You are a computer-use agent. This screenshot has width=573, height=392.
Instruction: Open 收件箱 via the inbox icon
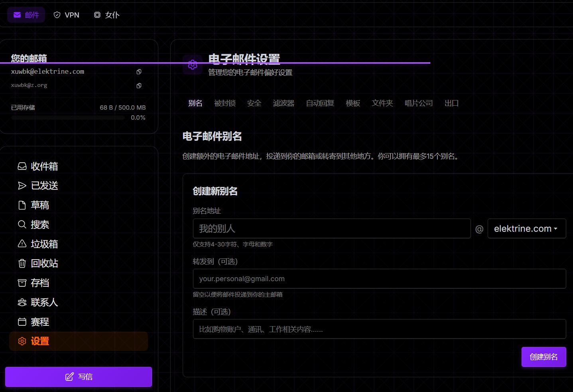[x=22, y=166]
